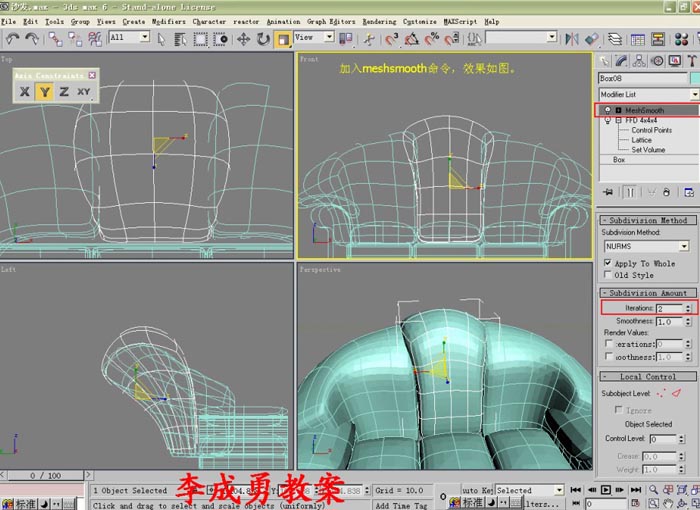Toggle Apply To Whole checkbox
This screenshot has width=700, height=510.
607,263
